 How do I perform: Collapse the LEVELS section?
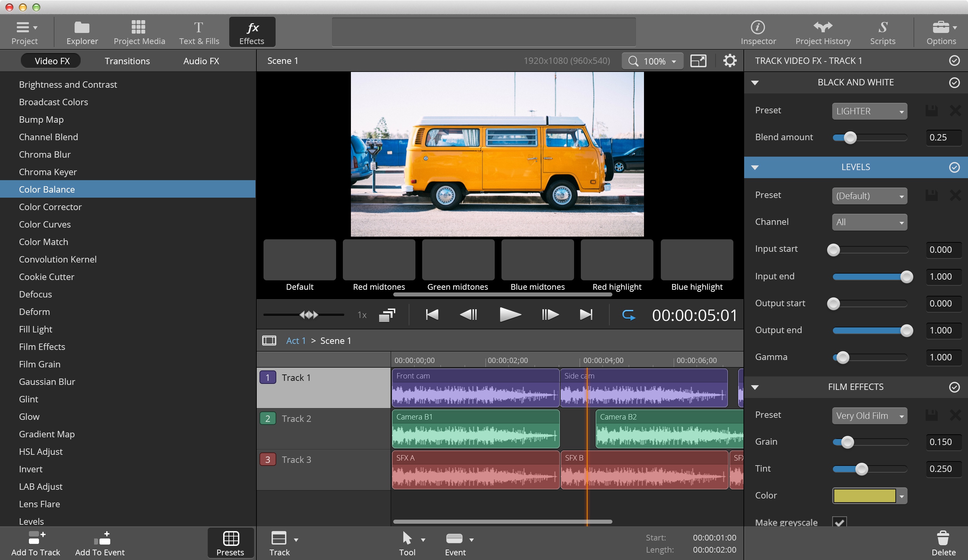[755, 167]
